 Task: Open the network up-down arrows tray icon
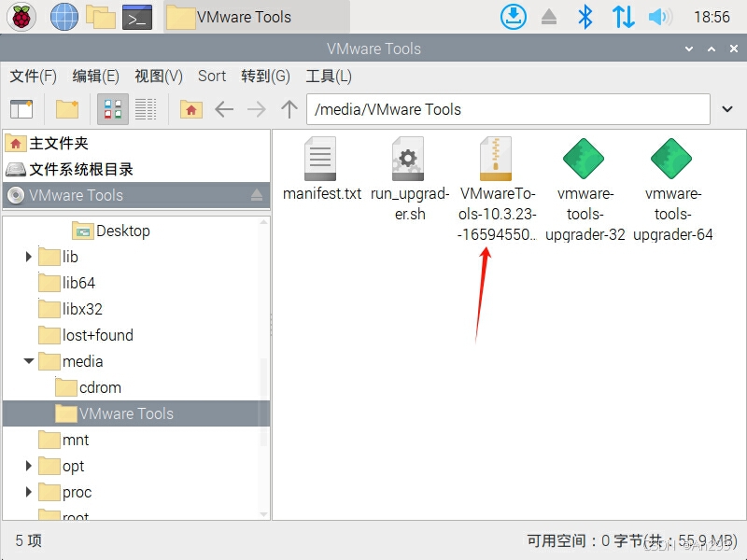pyautogui.click(x=623, y=17)
